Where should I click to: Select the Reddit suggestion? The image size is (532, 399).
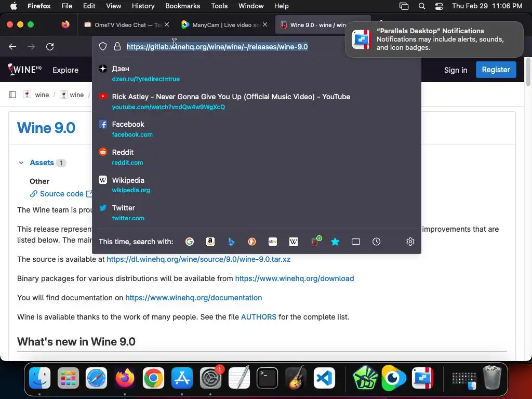tap(257, 157)
